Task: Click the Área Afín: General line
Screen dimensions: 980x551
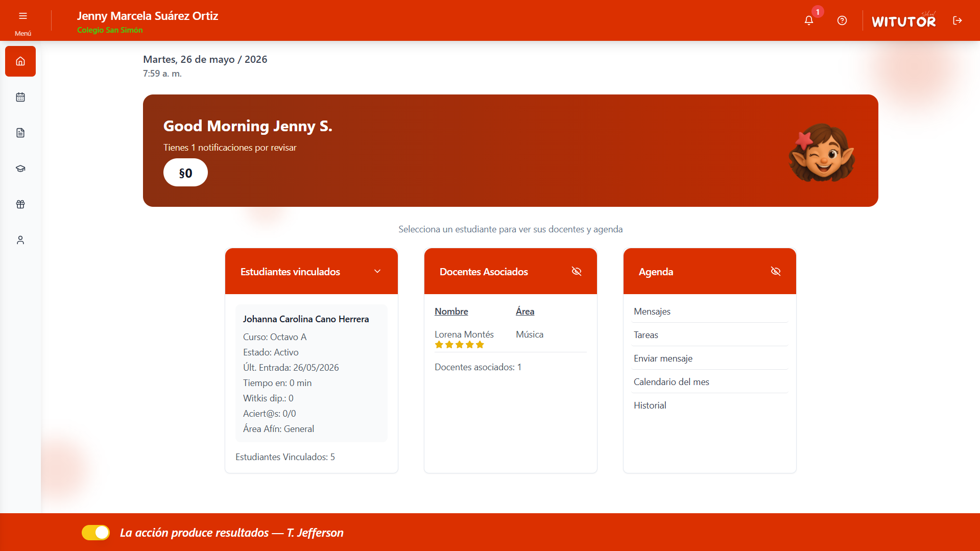Action: (x=278, y=429)
